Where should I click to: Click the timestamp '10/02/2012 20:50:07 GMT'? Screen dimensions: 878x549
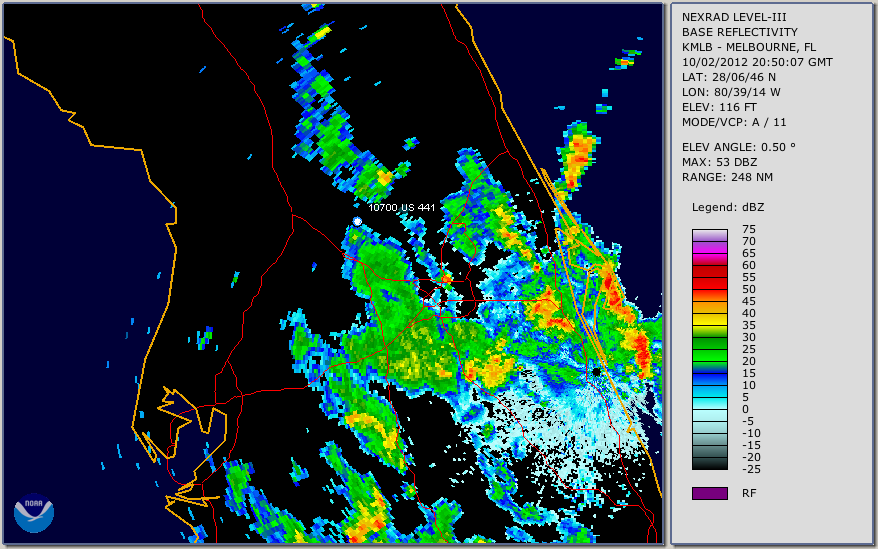click(757, 62)
